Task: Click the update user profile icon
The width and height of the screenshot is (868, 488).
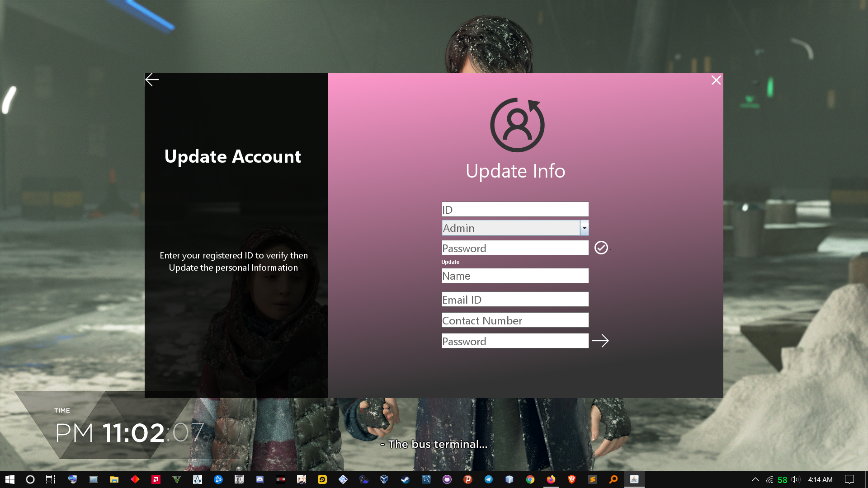Action: [517, 125]
